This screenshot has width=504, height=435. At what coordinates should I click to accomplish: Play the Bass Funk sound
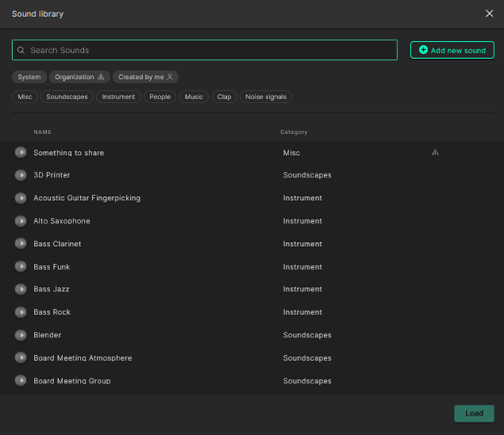pos(20,266)
